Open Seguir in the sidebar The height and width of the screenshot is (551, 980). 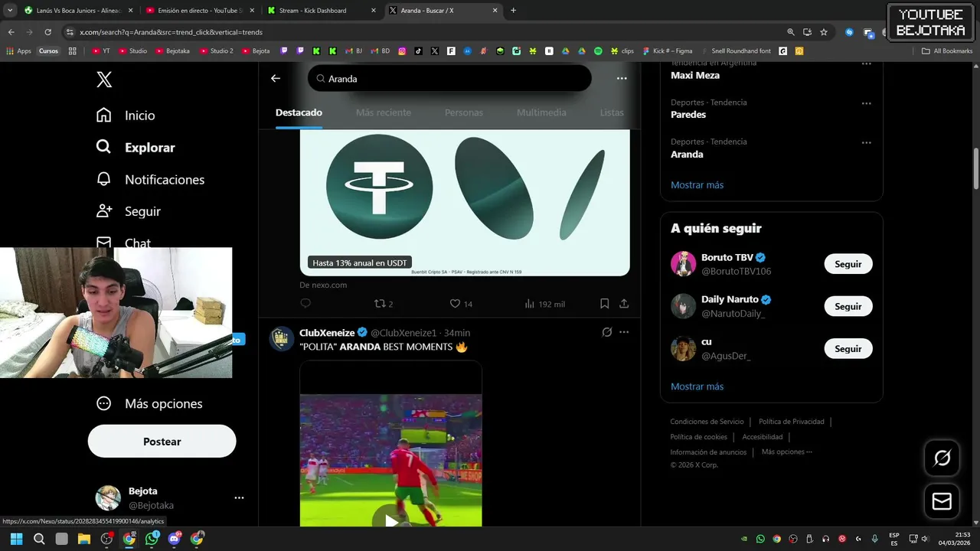pos(129,211)
